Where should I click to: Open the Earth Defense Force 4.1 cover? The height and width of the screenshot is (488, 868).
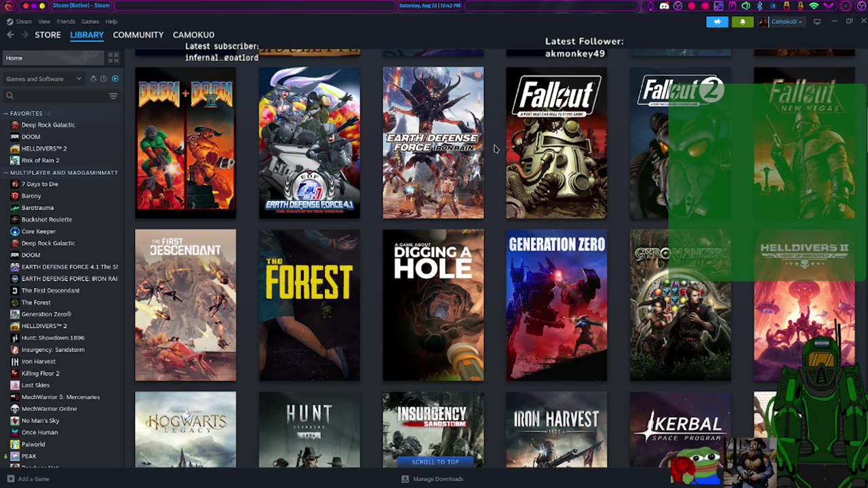coord(309,142)
